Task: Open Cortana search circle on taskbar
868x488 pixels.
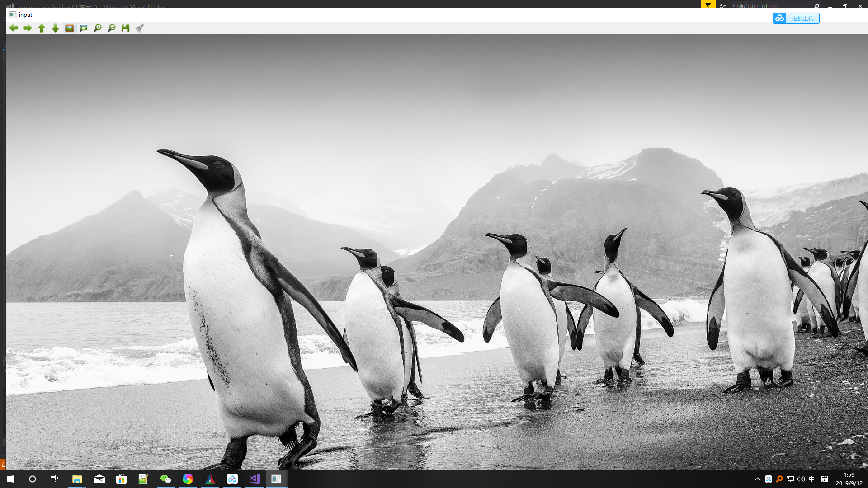Action: pos(33,479)
